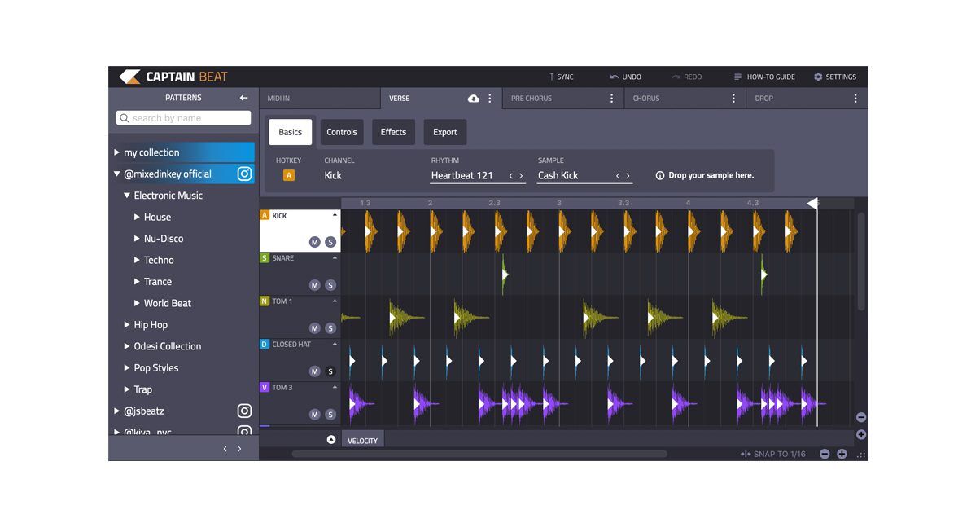Click the pattern end marker on ruler
Viewport: 980px width, 523px height.
pos(812,203)
